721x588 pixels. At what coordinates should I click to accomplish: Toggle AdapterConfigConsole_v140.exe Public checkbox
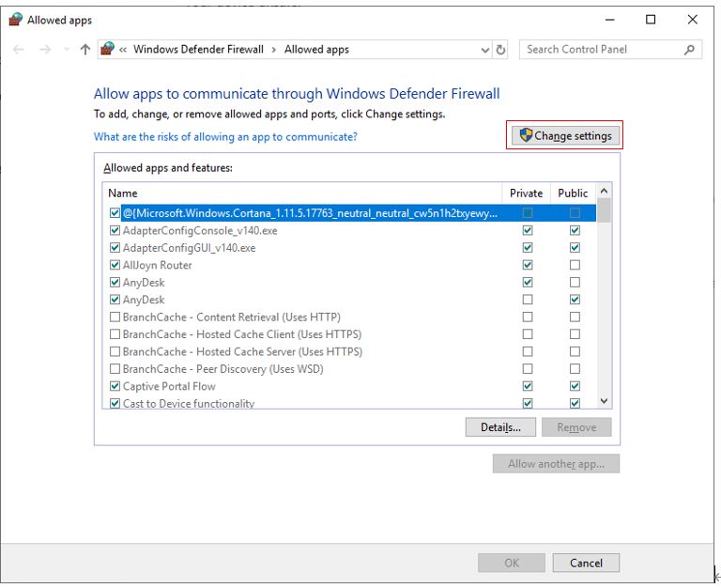coord(575,230)
